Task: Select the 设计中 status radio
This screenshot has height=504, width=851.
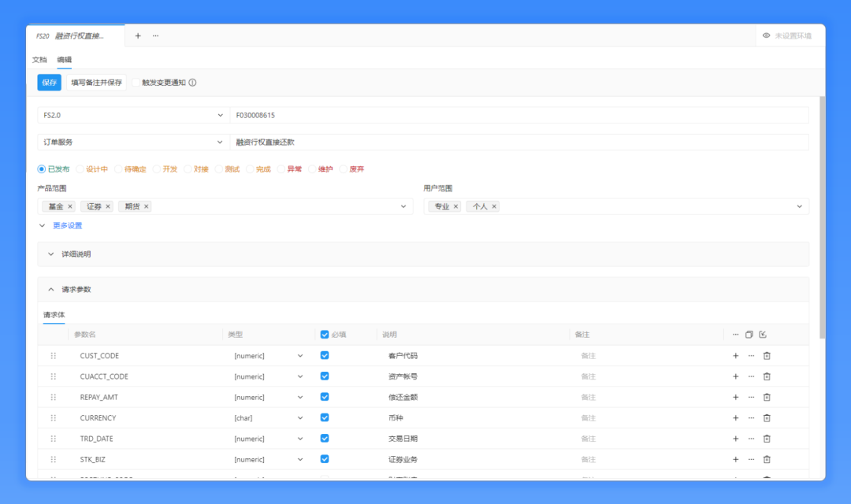Action: (80, 169)
